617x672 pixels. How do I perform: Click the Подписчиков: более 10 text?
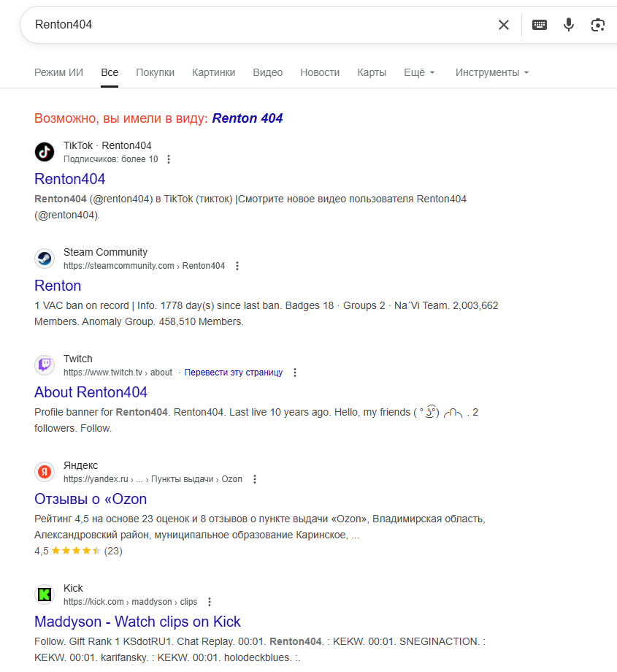(110, 159)
